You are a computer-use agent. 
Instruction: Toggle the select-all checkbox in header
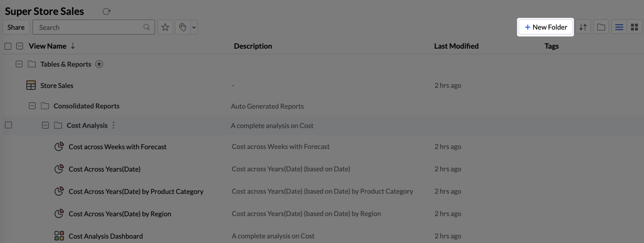coord(8,46)
